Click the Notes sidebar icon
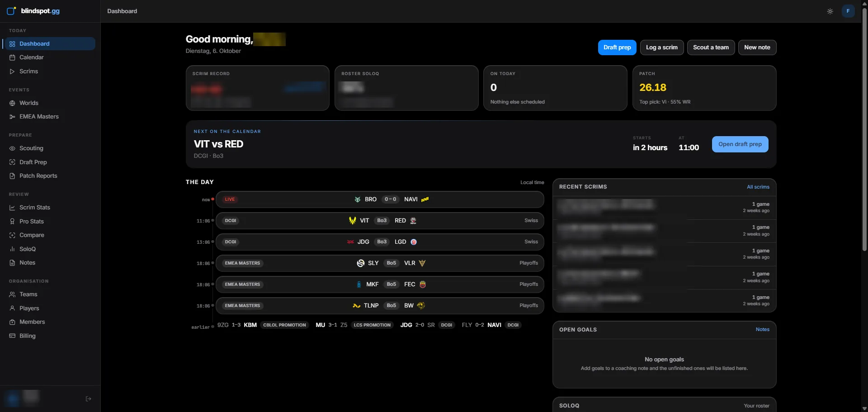 (x=12, y=263)
